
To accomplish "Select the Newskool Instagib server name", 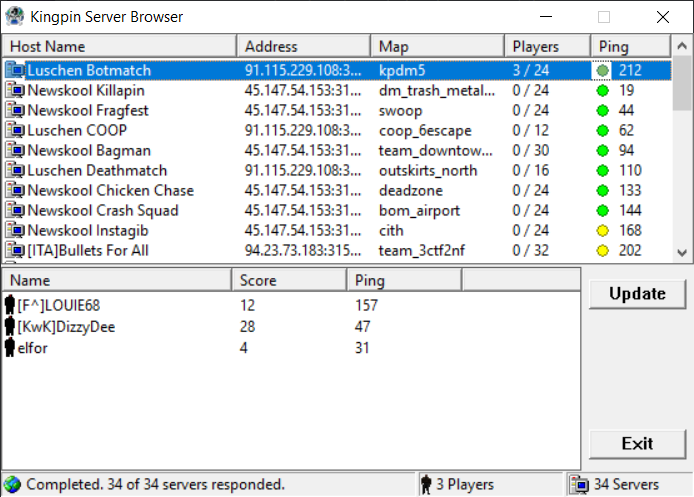I will tap(88, 230).
